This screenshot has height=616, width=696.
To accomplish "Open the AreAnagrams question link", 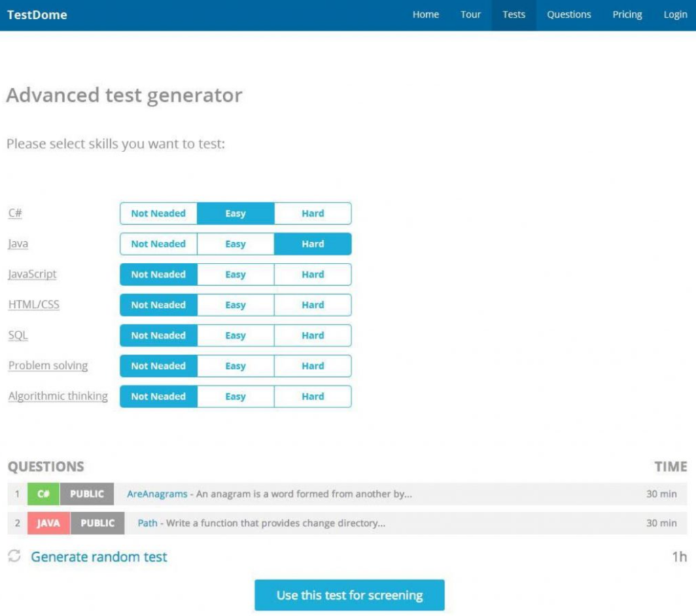I will [157, 494].
